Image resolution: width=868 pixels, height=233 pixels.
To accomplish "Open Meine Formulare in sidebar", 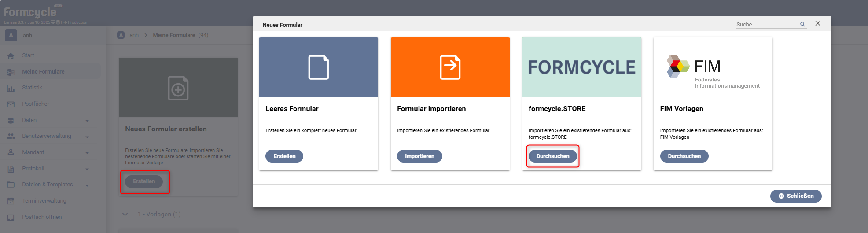I will 43,72.
